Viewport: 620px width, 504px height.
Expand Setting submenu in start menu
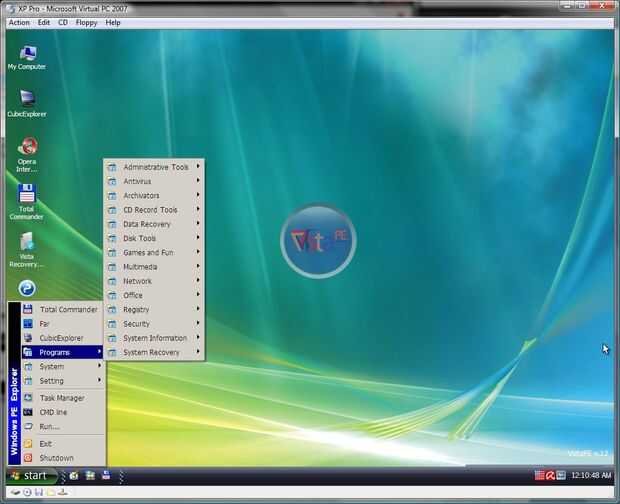pos(63,381)
